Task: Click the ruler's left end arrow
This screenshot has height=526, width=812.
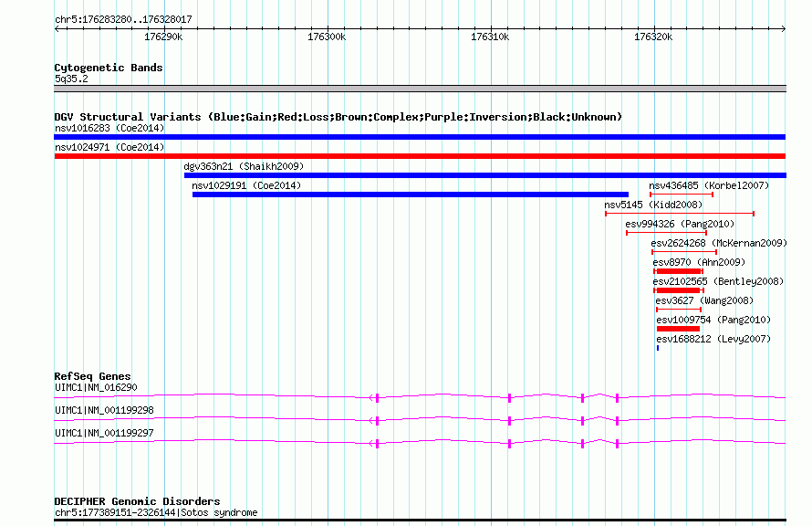Action: click(57, 29)
